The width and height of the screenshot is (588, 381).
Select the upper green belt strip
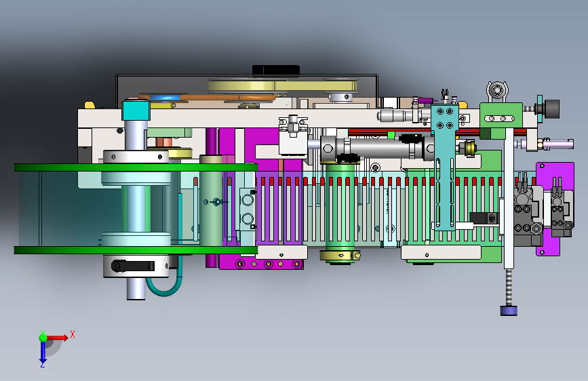(136, 167)
